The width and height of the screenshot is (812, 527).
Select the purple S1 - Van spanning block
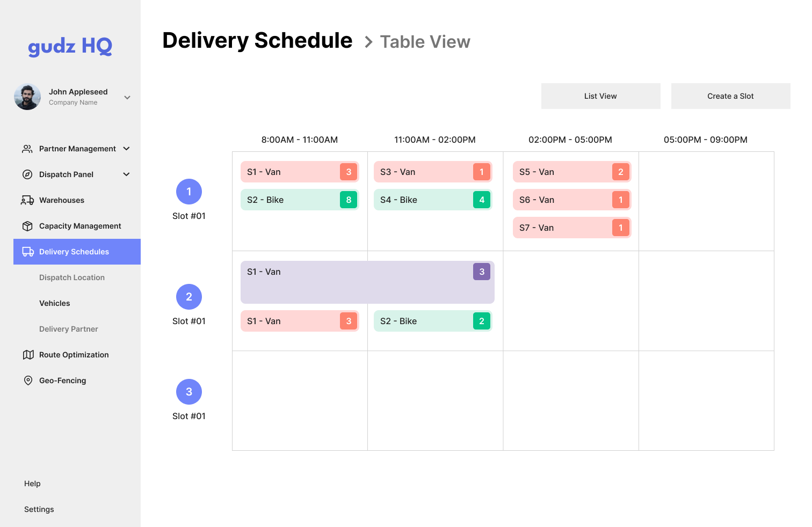(x=367, y=282)
